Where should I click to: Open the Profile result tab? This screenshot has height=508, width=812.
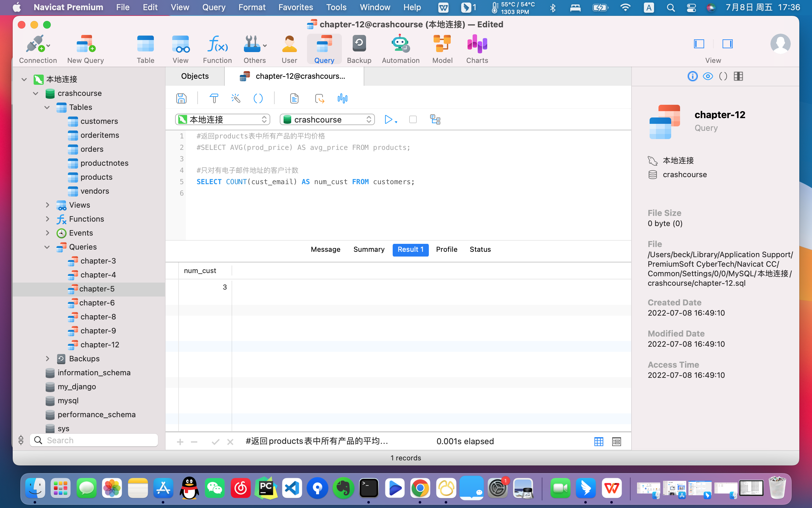coord(447,250)
